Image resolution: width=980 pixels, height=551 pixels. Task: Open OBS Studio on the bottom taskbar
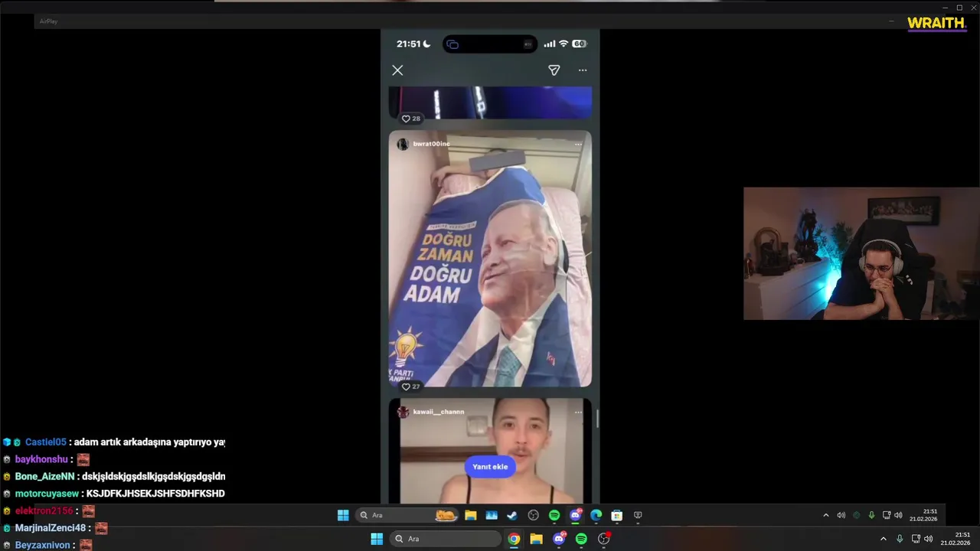tap(603, 539)
